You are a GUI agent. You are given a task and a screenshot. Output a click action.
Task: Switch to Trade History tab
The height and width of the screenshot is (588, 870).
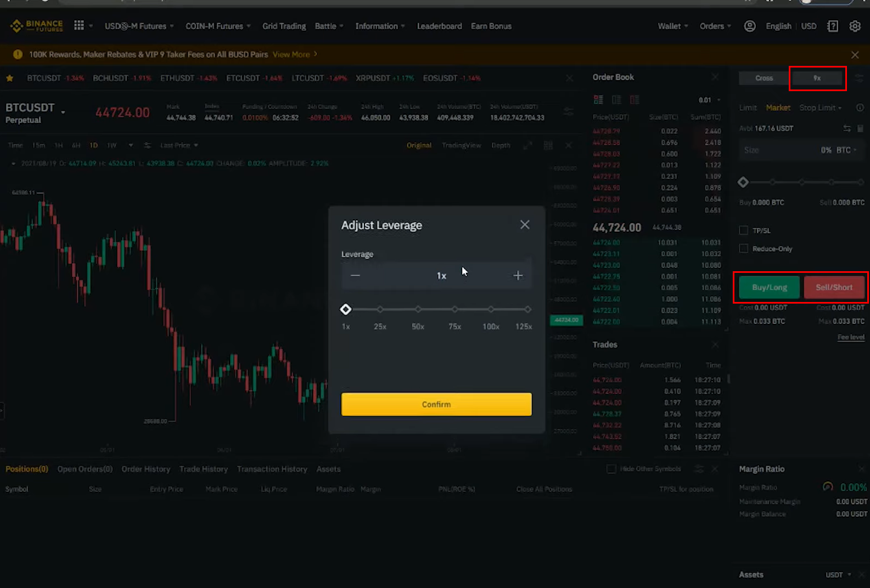point(204,469)
